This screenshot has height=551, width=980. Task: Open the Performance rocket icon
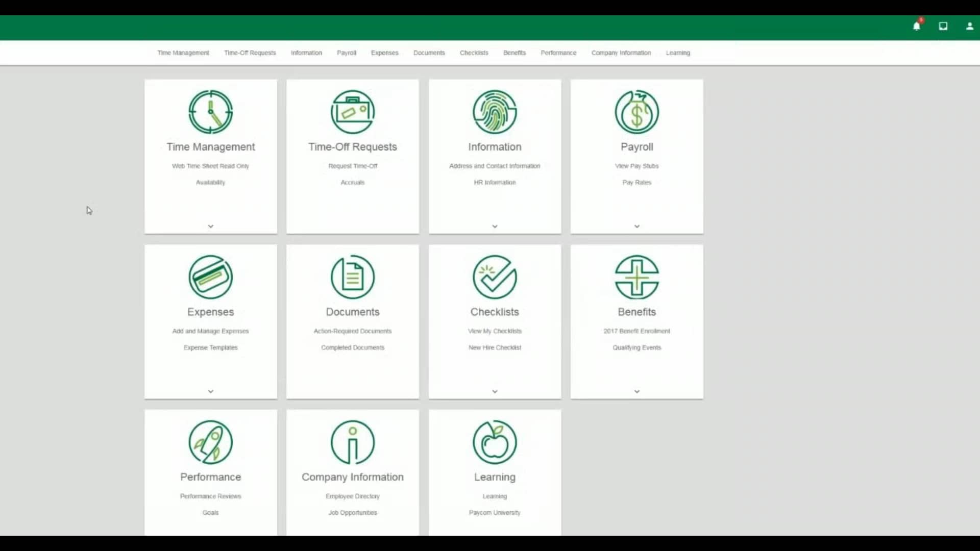210,442
